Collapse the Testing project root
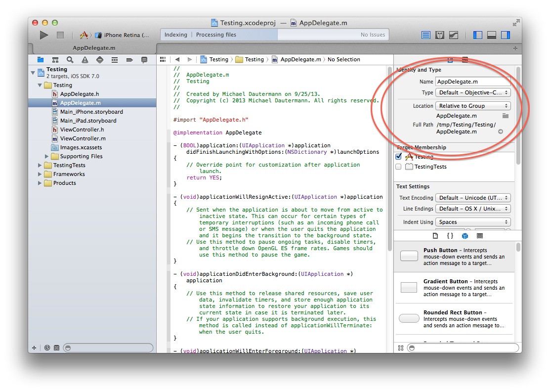The width and height of the screenshot is (550, 392). (33, 73)
